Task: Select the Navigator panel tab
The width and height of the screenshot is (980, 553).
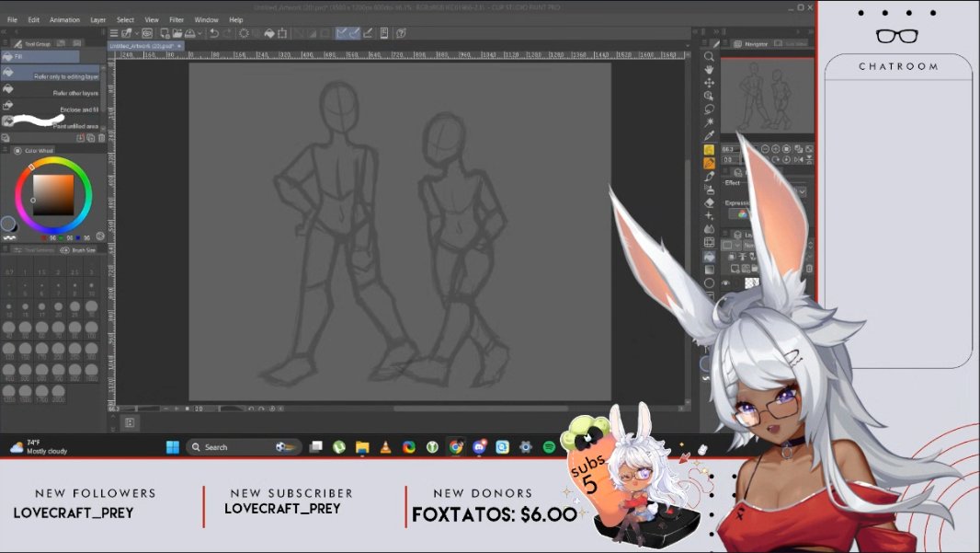Action: (x=750, y=44)
